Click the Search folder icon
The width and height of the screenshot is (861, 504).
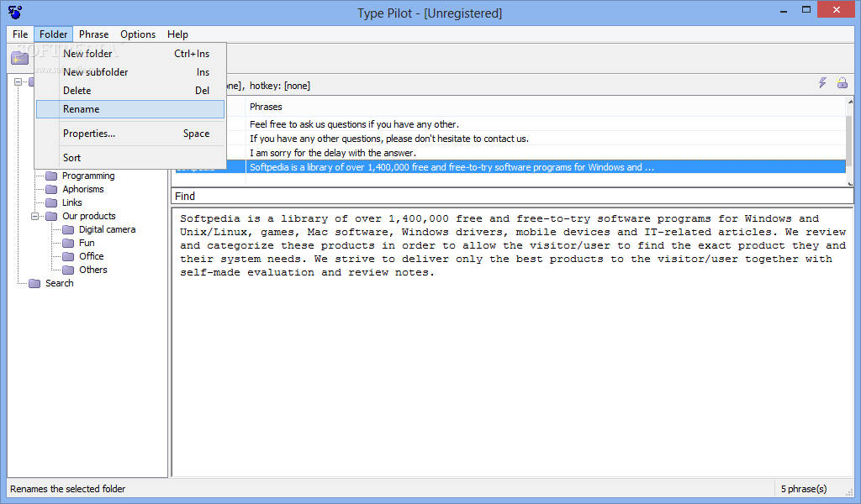[x=34, y=283]
